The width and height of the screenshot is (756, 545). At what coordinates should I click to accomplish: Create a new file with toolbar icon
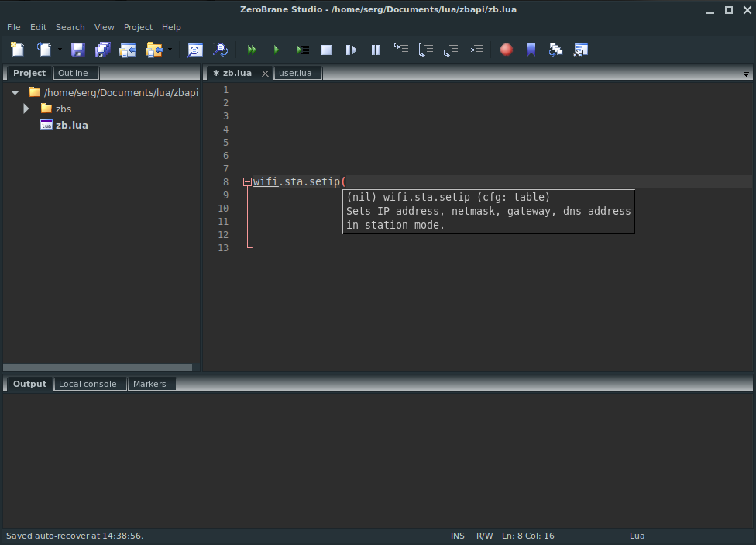click(x=18, y=50)
